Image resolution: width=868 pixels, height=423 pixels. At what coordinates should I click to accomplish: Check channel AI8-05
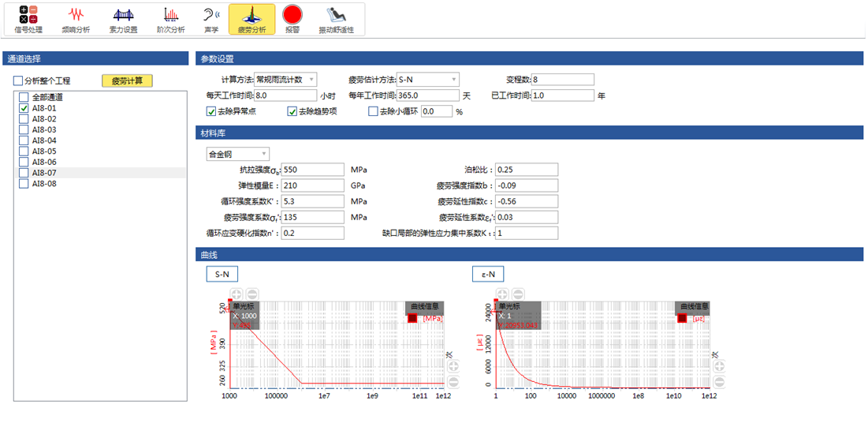(23, 152)
